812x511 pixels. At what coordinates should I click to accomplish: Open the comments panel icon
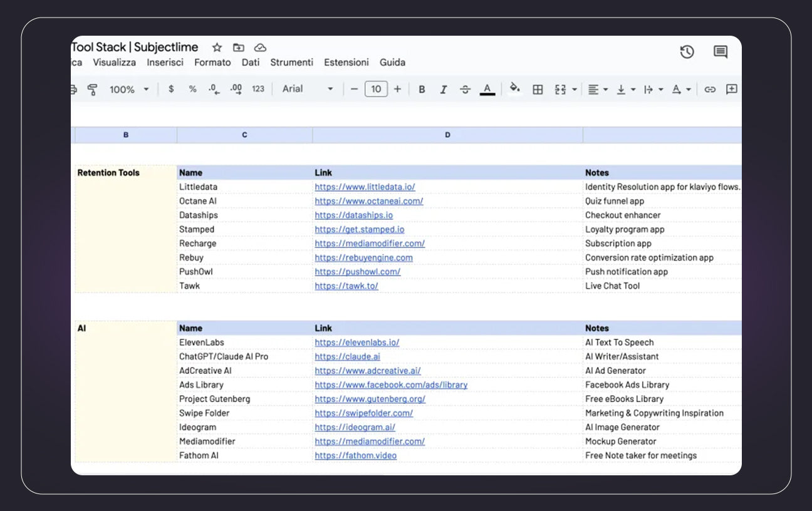[x=721, y=52]
